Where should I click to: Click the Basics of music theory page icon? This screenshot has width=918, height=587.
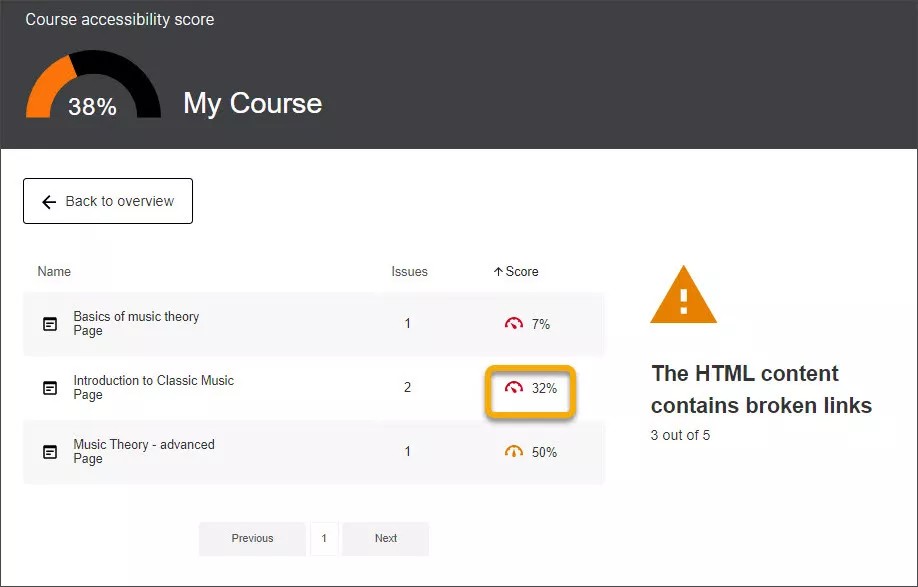pyautogui.click(x=49, y=323)
